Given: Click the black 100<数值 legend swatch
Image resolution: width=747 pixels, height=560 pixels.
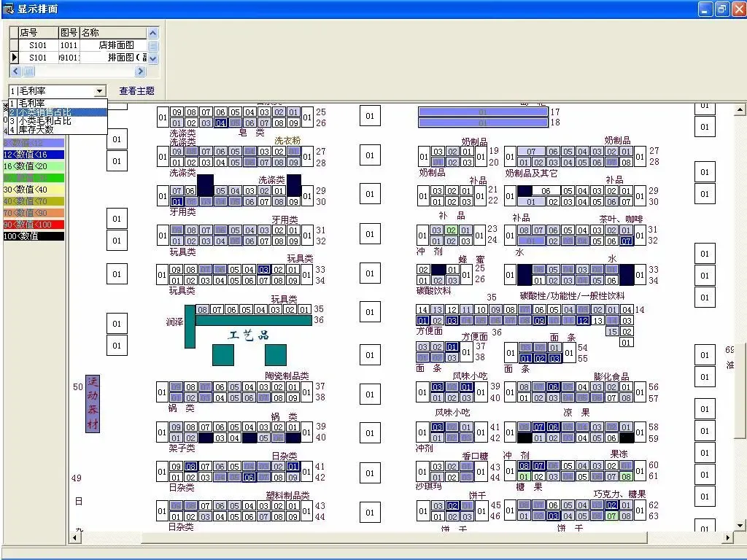Looking at the screenshot, I should click(34, 236).
